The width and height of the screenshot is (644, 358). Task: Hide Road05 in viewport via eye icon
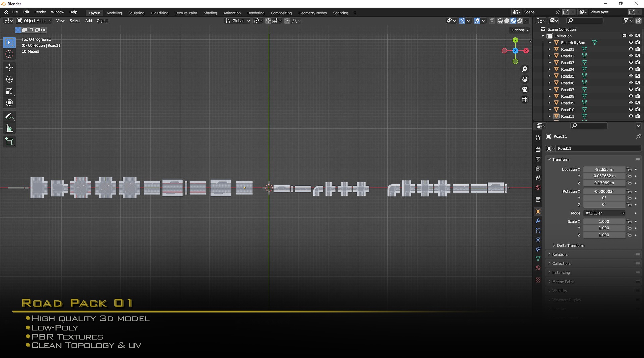[x=631, y=76]
